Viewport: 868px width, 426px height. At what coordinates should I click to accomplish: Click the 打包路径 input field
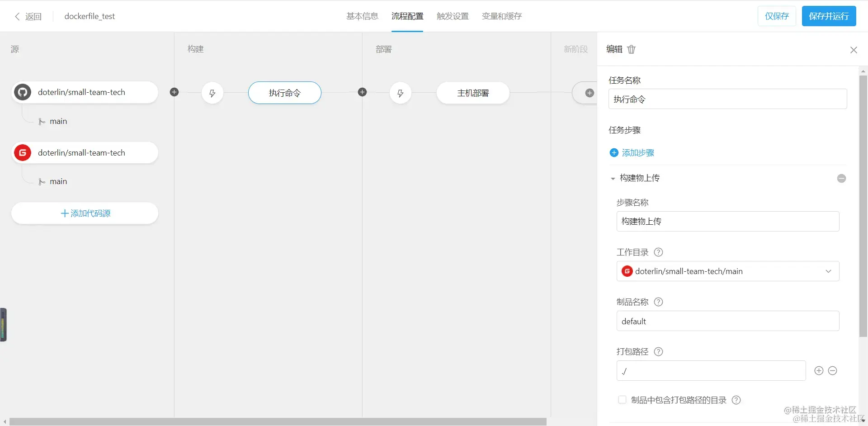coord(711,371)
